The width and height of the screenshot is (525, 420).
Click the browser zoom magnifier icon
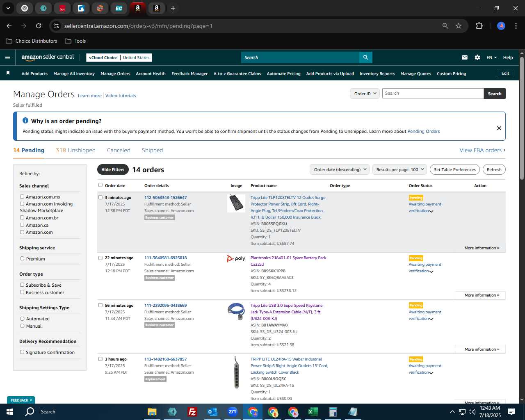point(445,26)
